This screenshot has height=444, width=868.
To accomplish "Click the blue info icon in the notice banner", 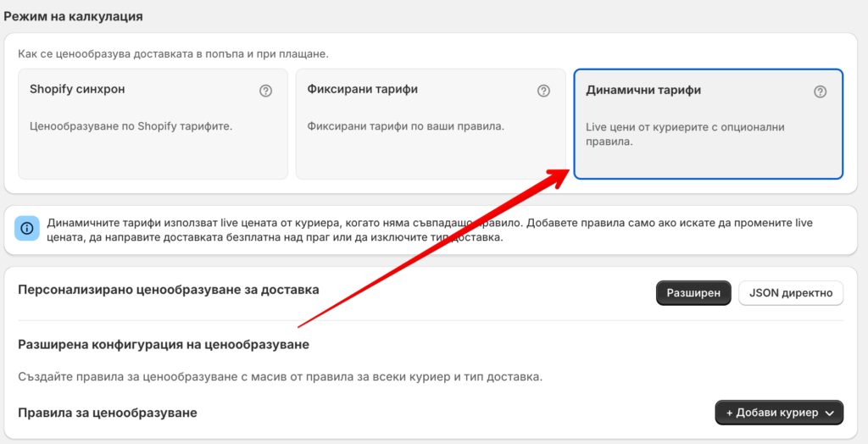I will tap(26, 228).
